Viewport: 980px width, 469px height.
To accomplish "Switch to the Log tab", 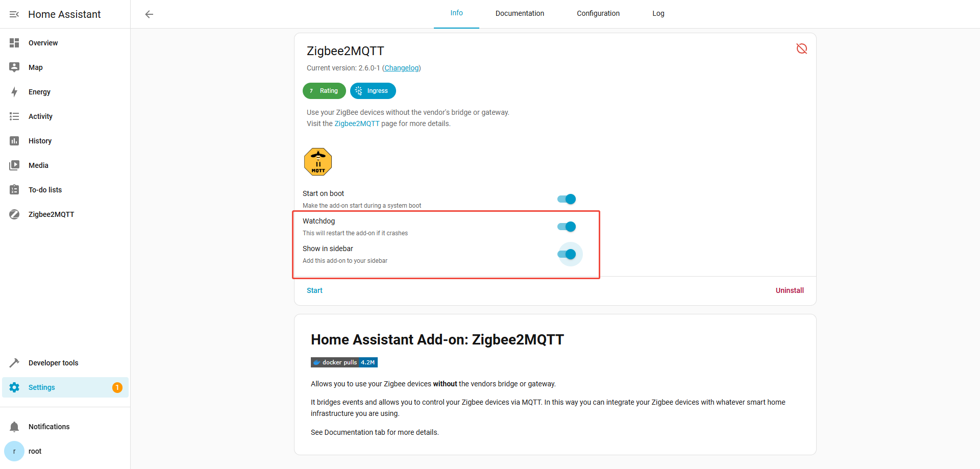I will coord(658,14).
